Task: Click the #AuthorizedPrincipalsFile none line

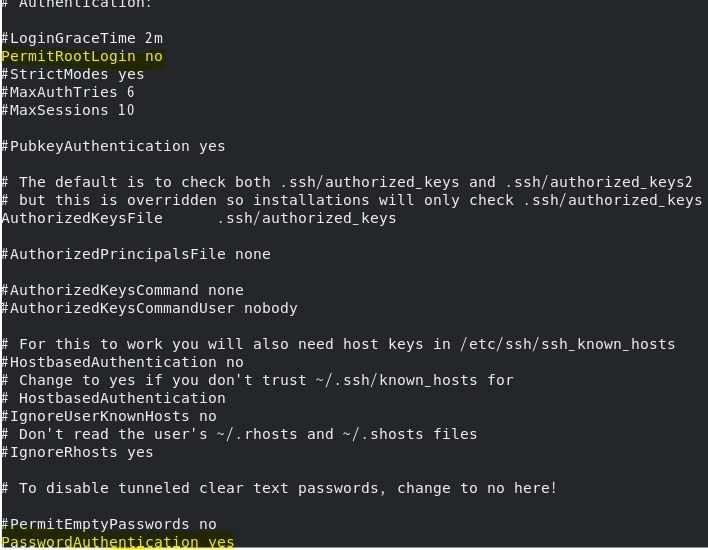Action: click(136, 254)
